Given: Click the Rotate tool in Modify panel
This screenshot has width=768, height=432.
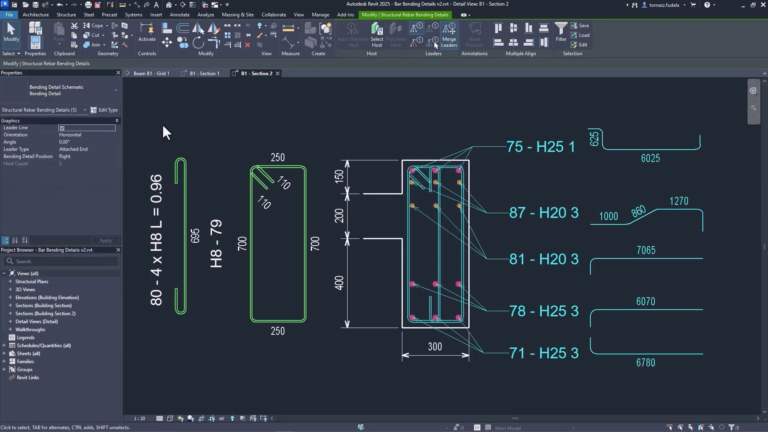Looking at the screenshot, I should coord(198,43).
